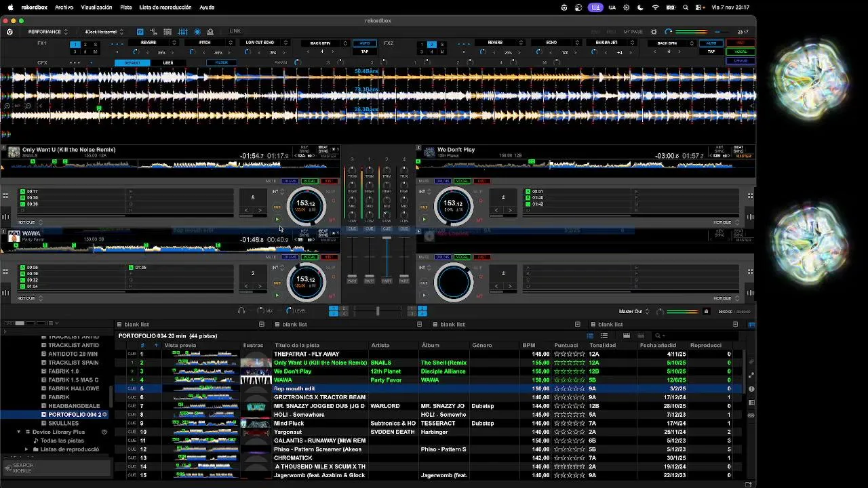The width and height of the screenshot is (868, 488).
Task: Click the headphones monitor icon below the mixer
Action: (241, 310)
